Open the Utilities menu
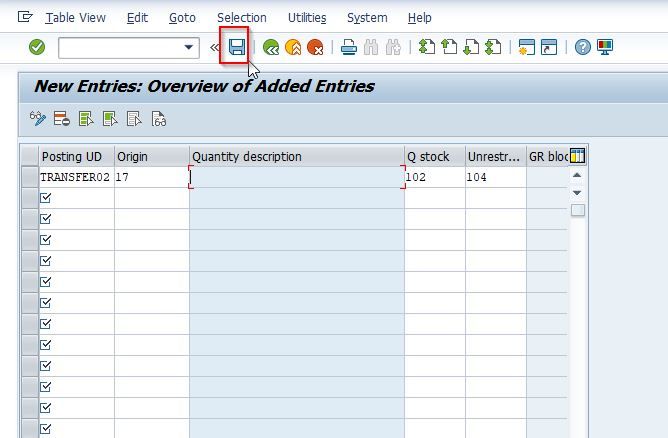The image size is (668, 438). point(307,18)
